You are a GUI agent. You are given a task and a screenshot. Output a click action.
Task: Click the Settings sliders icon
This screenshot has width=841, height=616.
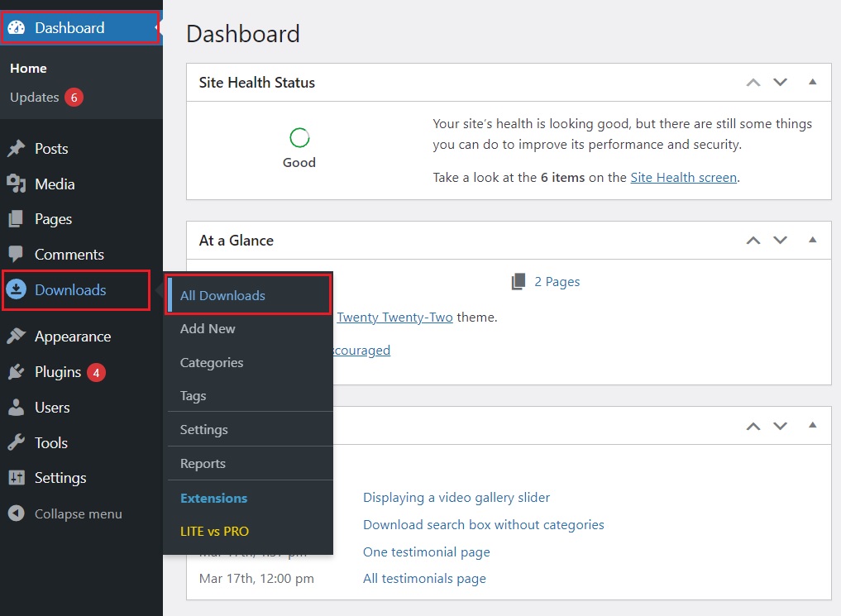17,477
